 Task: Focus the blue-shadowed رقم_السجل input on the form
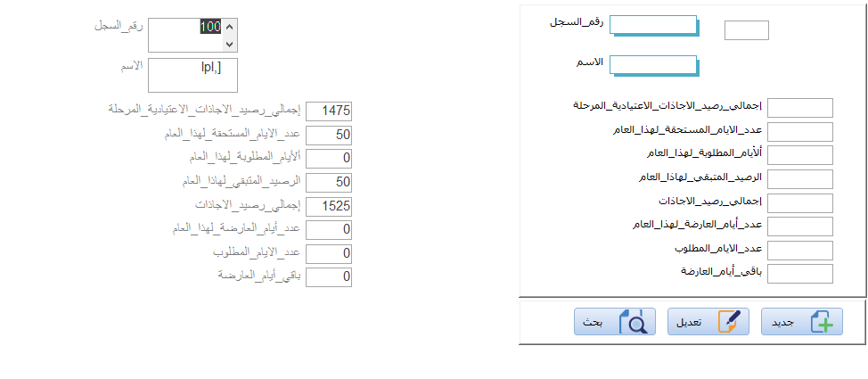click(x=653, y=24)
